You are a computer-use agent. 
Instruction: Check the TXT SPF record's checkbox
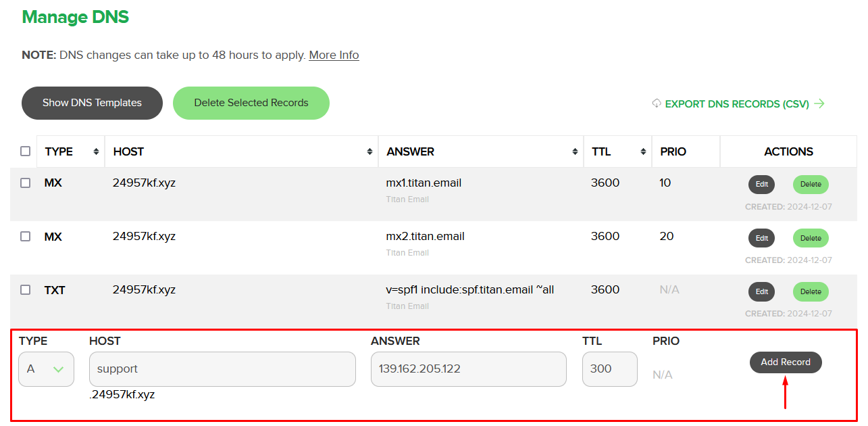(x=25, y=289)
